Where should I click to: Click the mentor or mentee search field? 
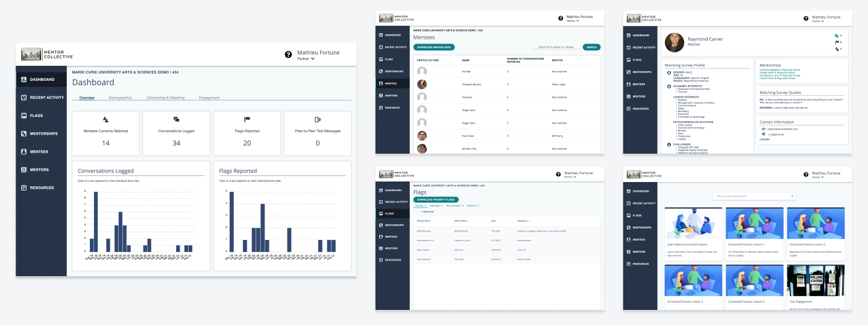point(556,46)
